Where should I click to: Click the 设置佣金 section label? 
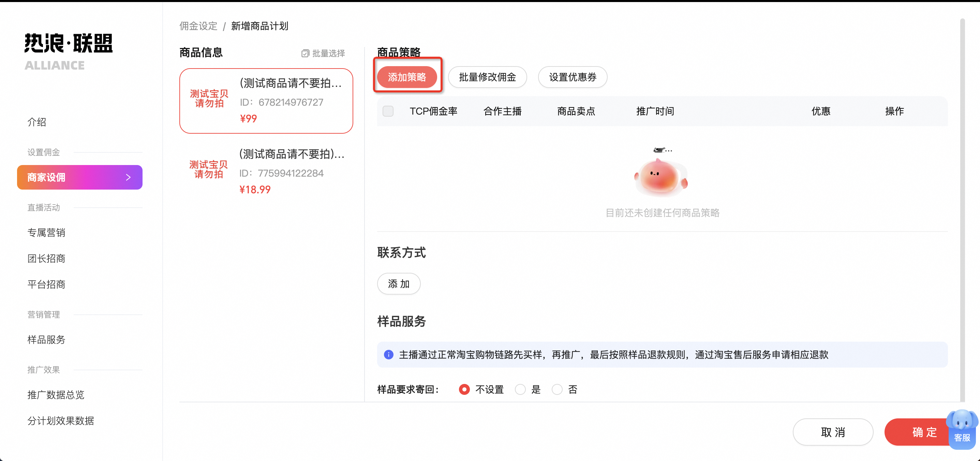(44, 152)
